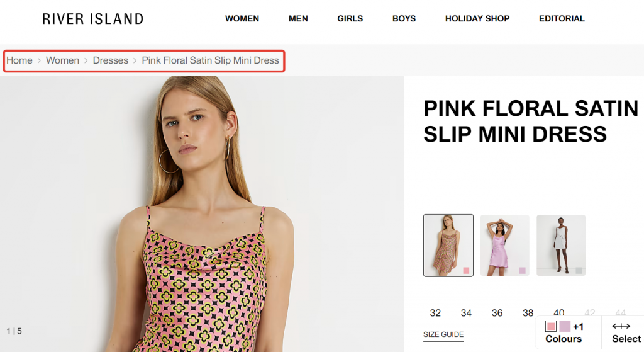Pick size 36
Viewport: 644px width, 352px height.
497,313
